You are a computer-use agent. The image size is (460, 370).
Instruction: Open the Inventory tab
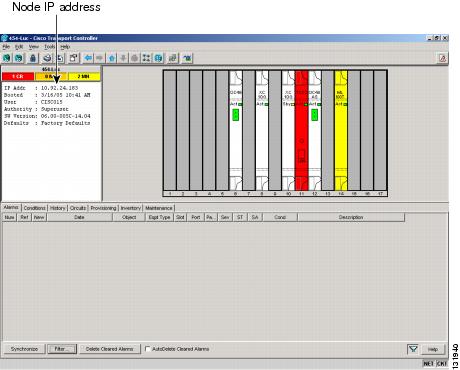pos(130,208)
